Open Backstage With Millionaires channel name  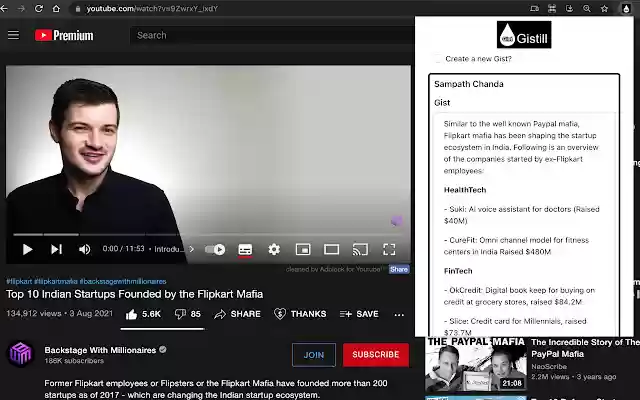tap(100, 350)
